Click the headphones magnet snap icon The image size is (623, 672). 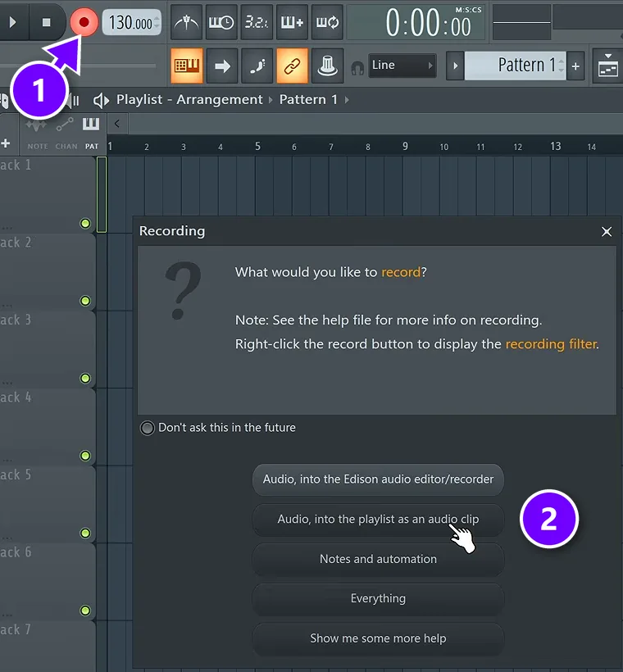[357, 68]
